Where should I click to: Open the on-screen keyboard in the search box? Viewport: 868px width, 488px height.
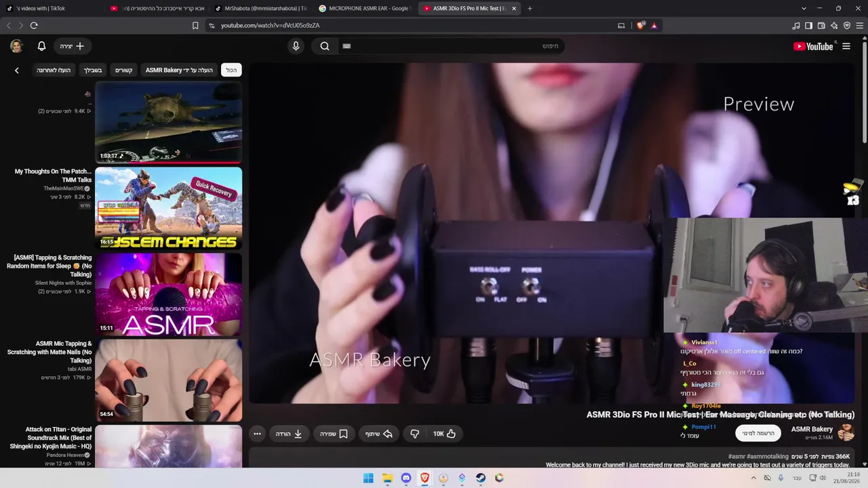[x=347, y=46]
